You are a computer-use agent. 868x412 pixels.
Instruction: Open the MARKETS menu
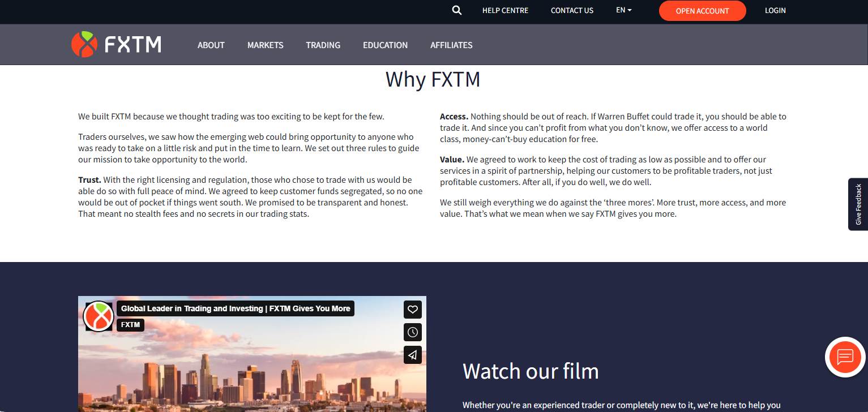coord(266,45)
